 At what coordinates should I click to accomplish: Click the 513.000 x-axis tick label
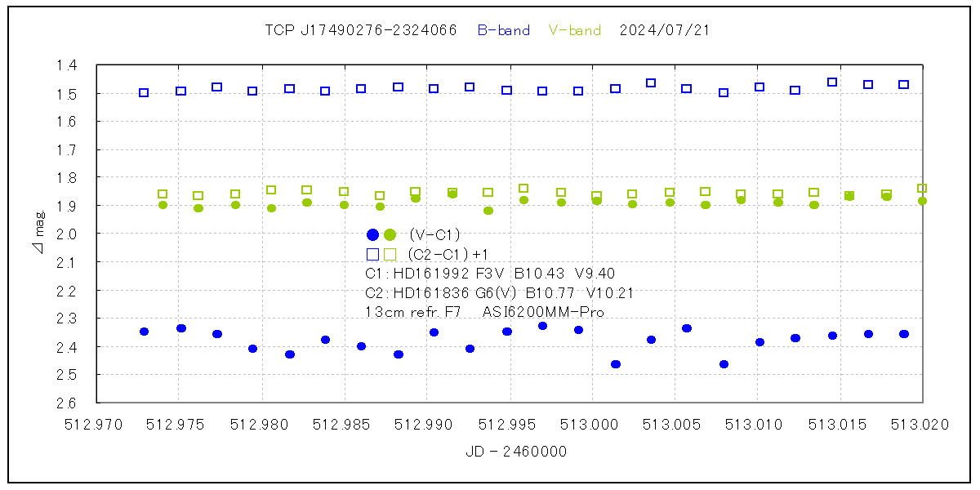(x=591, y=425)
